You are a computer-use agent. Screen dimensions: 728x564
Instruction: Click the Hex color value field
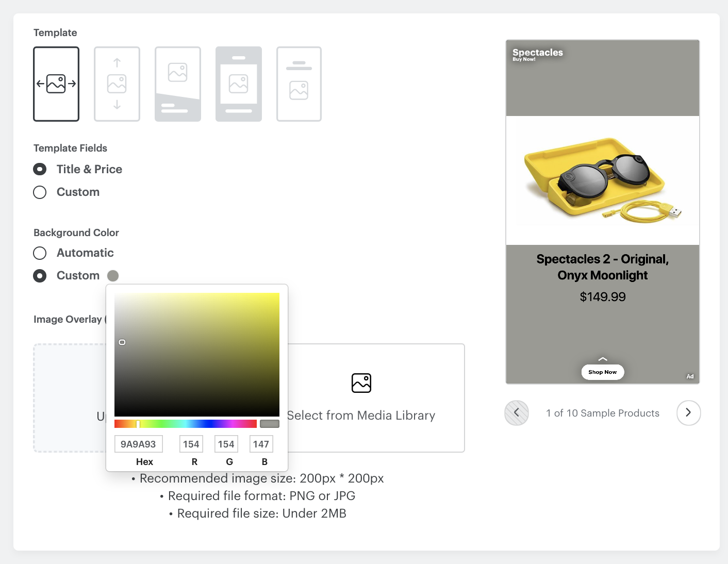click(x=138, y=444)
